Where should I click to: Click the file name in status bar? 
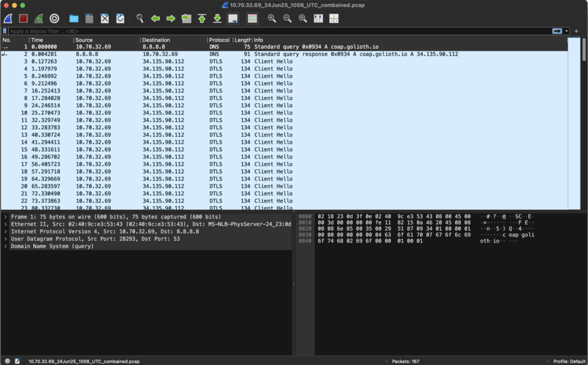point(84,361)
